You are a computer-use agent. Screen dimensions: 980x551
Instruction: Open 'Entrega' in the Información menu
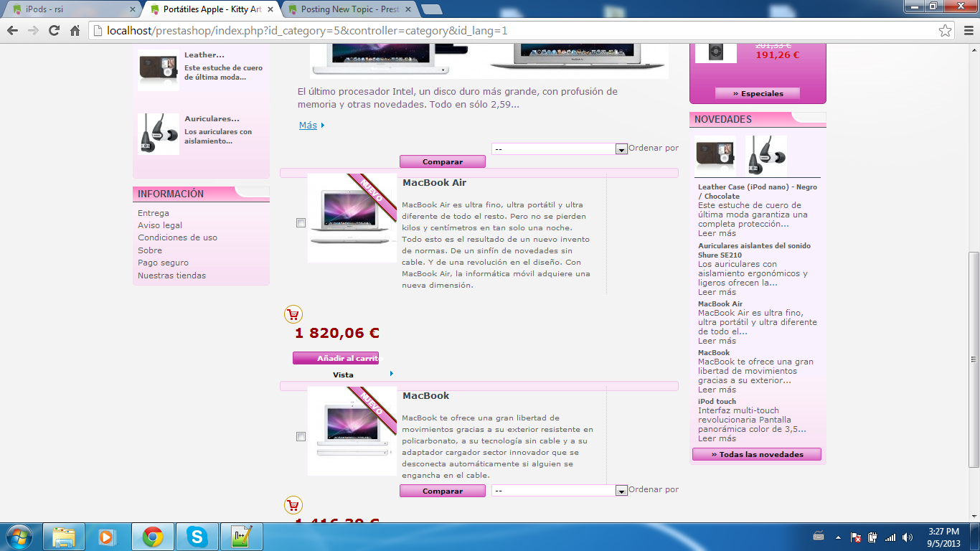(154, 213)
